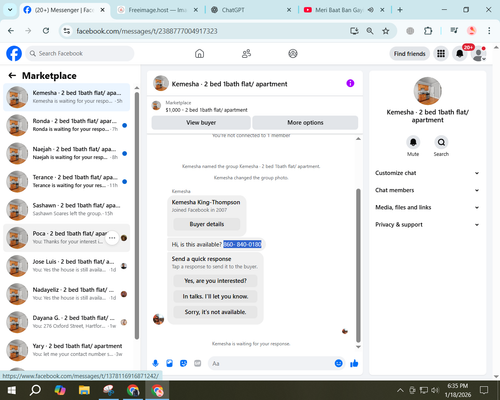Open browser extensions puzzle icon

(x=428, y=31)
